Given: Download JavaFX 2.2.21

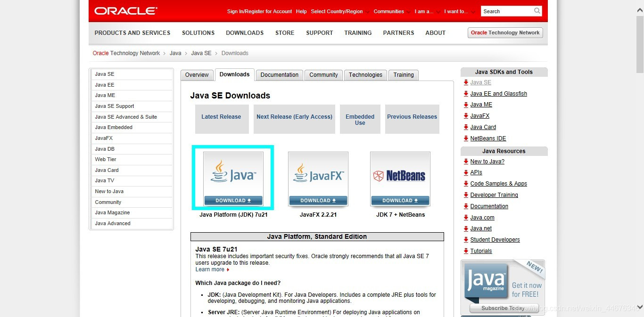Looking at the screenshot, I should tap(318, 201).
